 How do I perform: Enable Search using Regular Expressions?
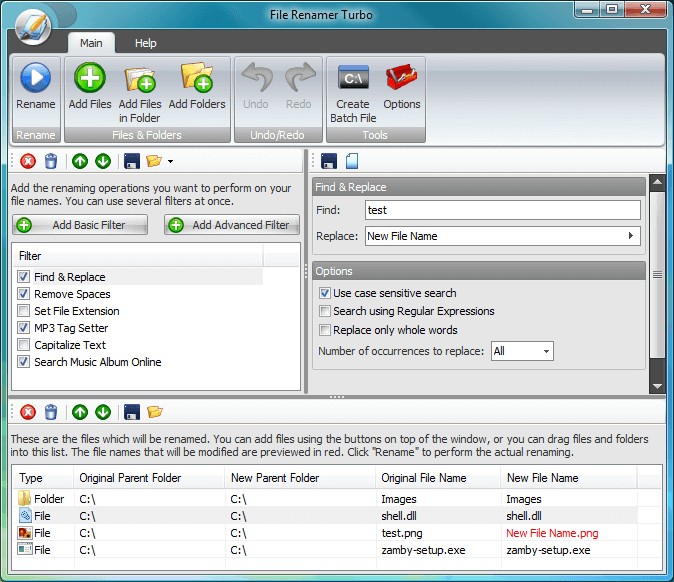(324, 311)
